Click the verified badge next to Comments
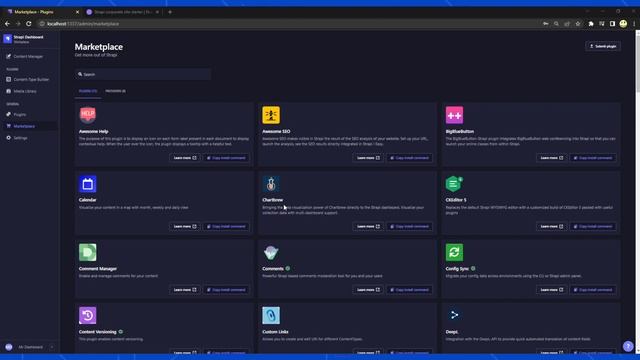 tap(288, 269)
